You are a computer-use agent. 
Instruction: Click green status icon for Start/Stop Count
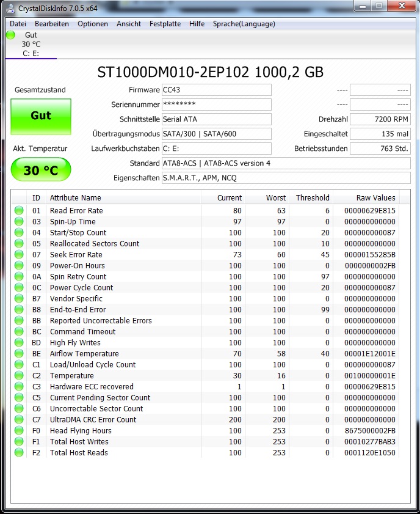(x=19, y=232)
